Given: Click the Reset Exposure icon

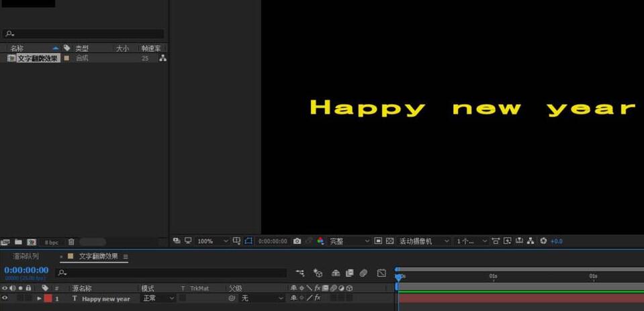Looking at the screenshot, I should [543, 241].
